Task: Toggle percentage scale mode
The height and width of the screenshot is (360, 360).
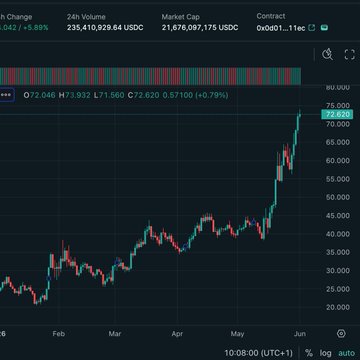Action: click(x=309, y=353)
